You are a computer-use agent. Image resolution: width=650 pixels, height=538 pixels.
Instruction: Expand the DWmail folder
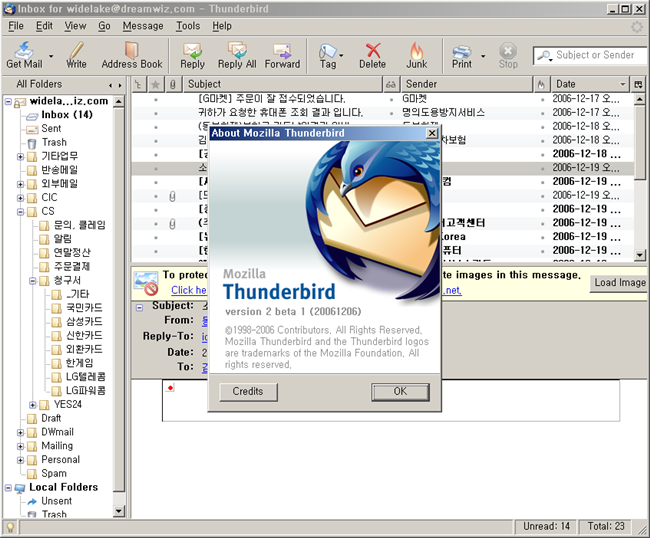click(20, 432)
